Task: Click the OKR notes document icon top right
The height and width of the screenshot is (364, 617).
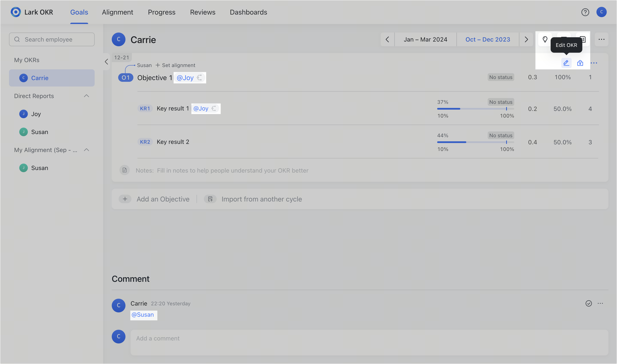Action: point(583,39)
